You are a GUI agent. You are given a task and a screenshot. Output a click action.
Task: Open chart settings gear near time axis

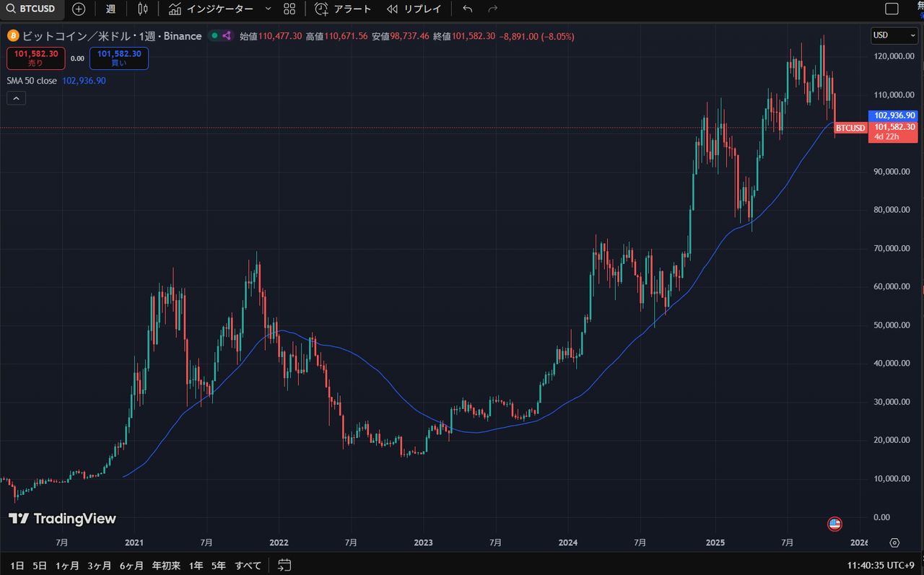pos(894,543)
